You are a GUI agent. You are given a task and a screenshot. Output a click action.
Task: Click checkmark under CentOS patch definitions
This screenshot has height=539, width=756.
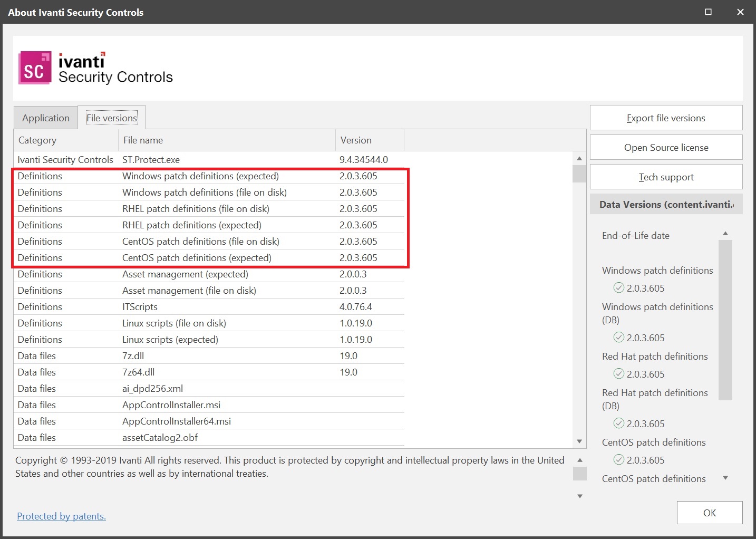618,460
